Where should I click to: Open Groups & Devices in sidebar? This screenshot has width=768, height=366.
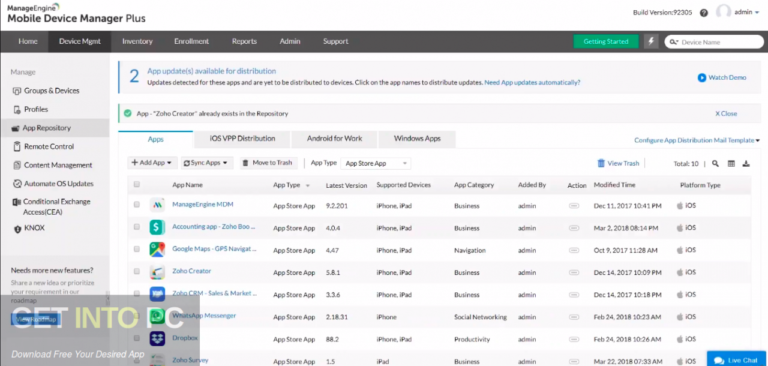coord(51,91)
